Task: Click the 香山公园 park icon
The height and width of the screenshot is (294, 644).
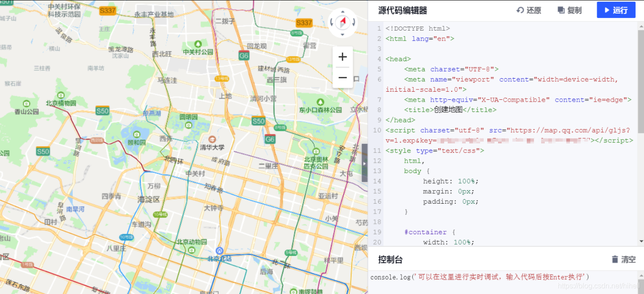Action: tap(26, 103)
